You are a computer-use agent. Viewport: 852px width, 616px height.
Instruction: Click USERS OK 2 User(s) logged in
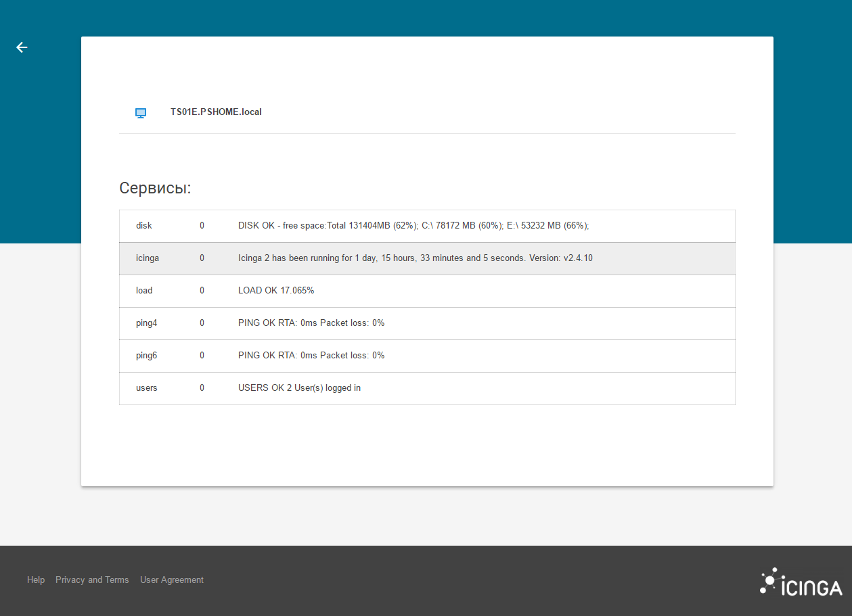tap(299, 388)
